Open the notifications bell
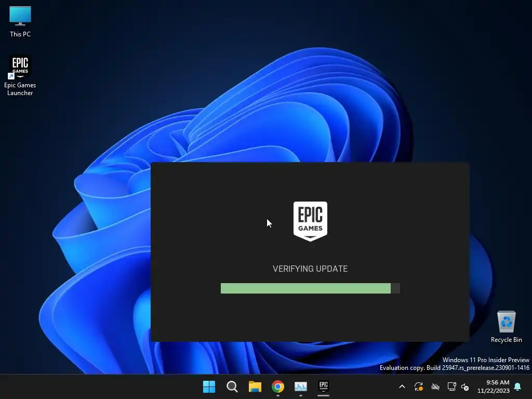 tap(518, 387)
